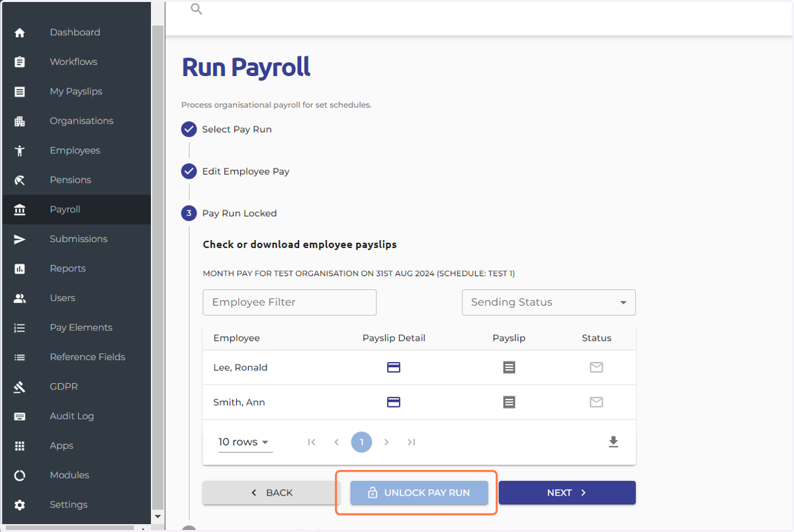Click the Payroll bank icon
Image resolution: width=794 pixels, height=532 pixels.
[x=20, y=209]
